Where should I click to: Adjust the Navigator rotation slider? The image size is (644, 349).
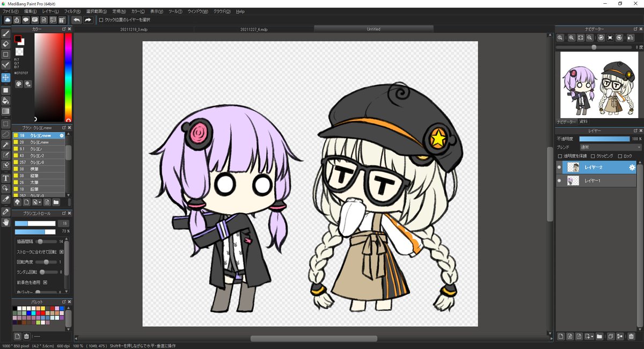[x=594, y=47]
